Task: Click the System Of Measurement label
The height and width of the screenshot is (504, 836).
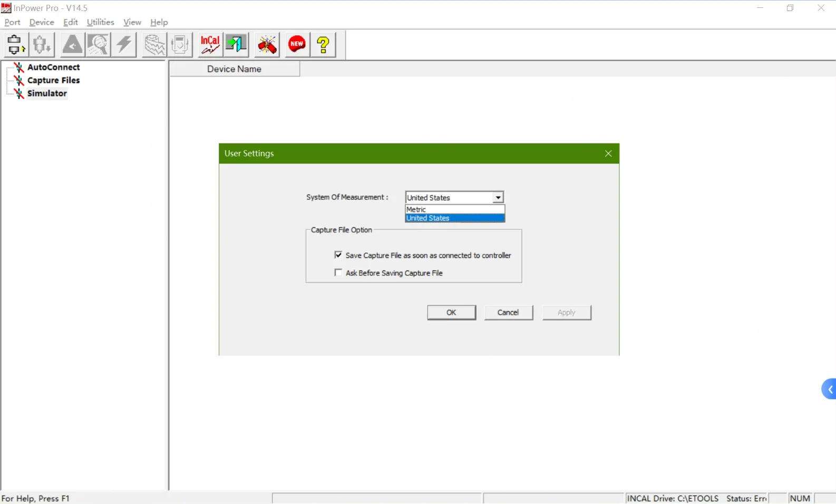Action: [x=347, y=197]
